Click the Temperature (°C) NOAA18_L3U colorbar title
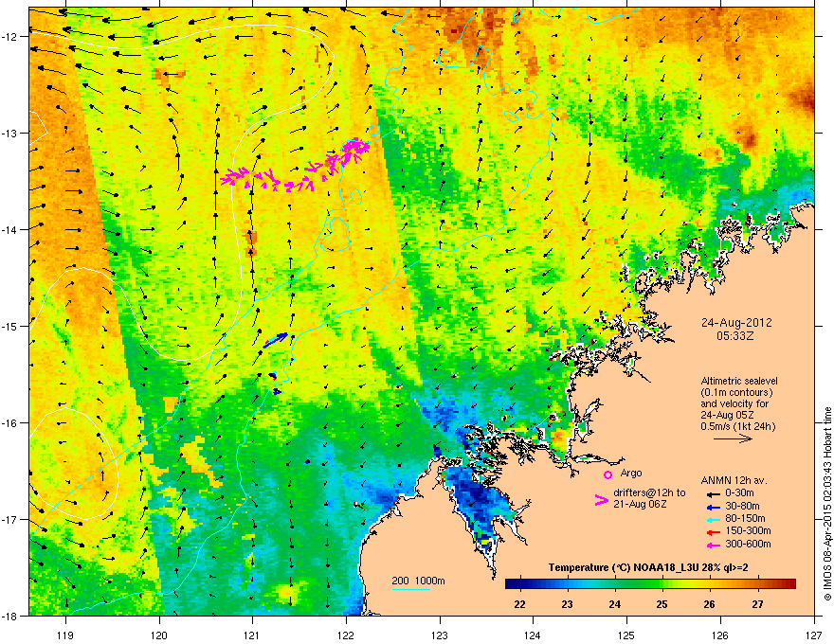The width and height of the screenshot is (834, 644). coord(648,568)
